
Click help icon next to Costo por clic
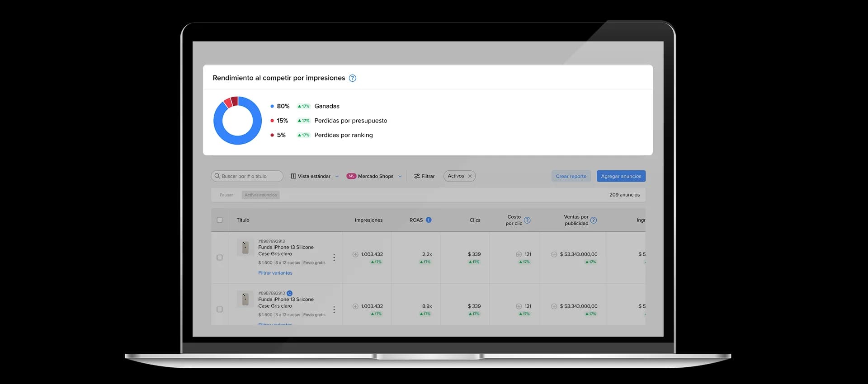pyautogui.click(x=527, y=220)
